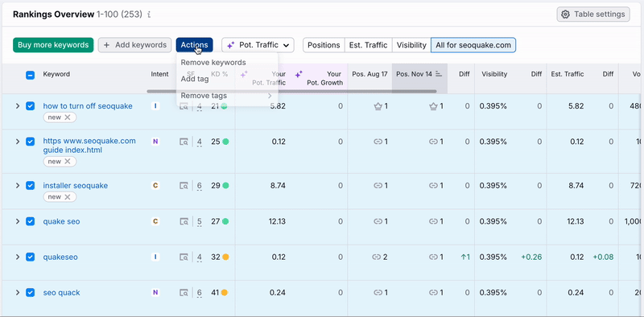
Task: Click intent badge C for 'installer seoquake'
Action: [x=155, y=186]
